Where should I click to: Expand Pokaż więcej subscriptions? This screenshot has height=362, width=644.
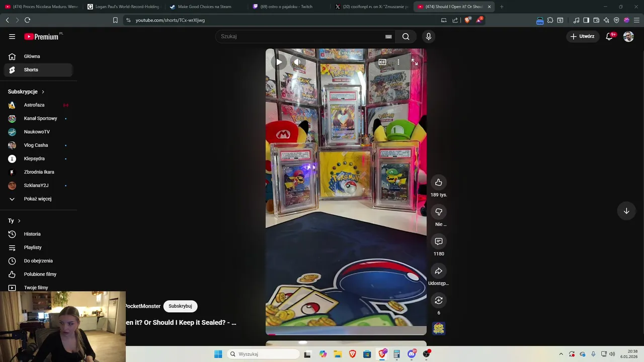(x=38, y=199)
